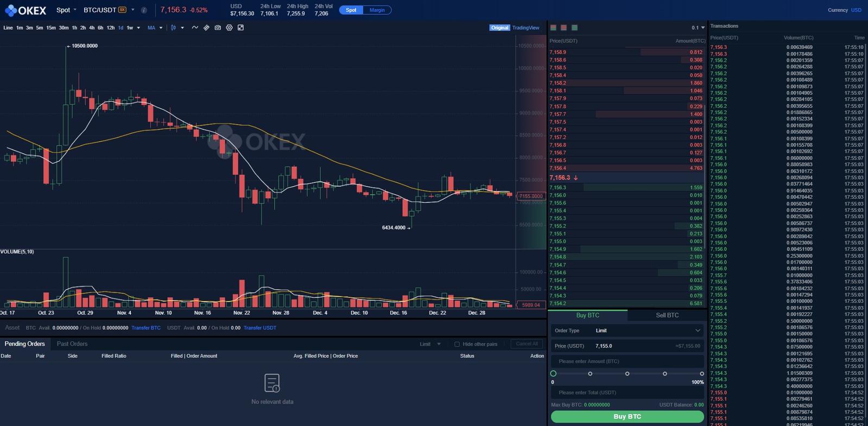The image size is (868, 426).
Task: Toggle fullscreen chart icon
Action: click(x=240, y=28)
